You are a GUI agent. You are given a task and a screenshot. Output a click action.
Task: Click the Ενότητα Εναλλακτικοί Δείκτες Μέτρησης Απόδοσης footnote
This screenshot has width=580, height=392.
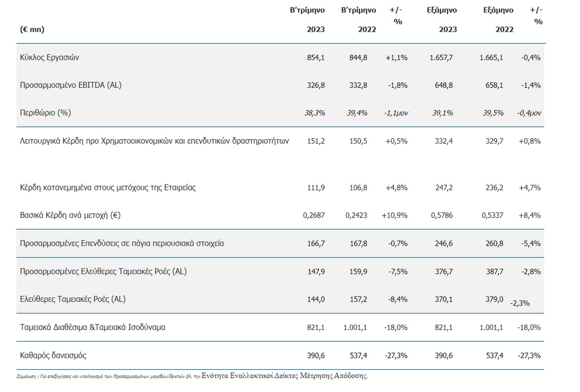285,376
